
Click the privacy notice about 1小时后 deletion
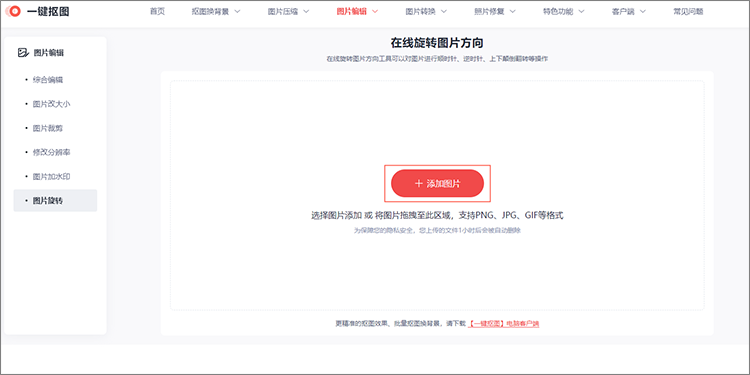(437, 230)
